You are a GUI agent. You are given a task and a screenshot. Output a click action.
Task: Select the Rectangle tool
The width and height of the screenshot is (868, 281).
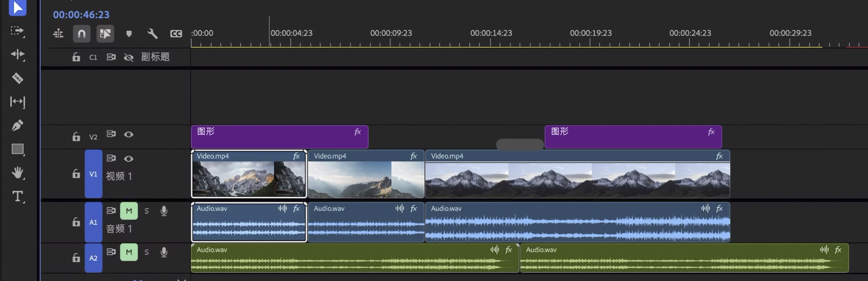click(x=17, y=149)
